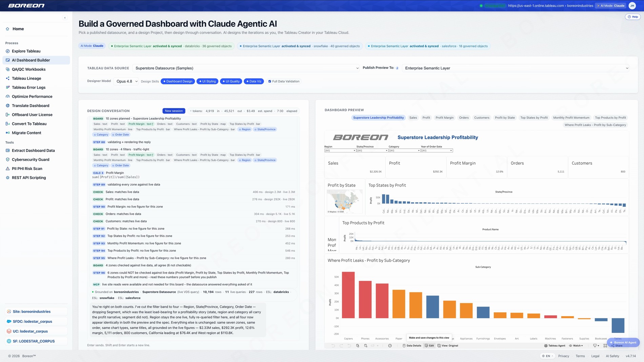644x362 pixels.
Task: Select the AI Dashboard Builder icon
Action: tap(7, 60)
